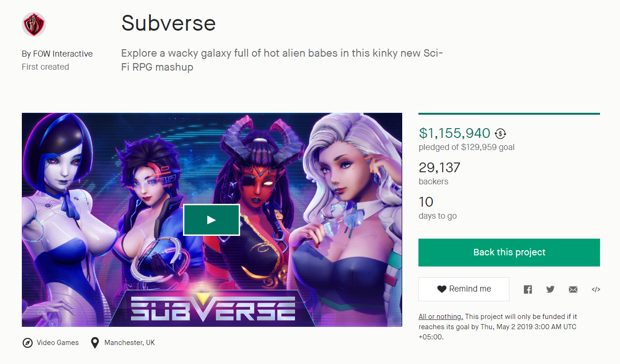Share the project via email icon
The image size is (620, 364).
click(573, 289)
